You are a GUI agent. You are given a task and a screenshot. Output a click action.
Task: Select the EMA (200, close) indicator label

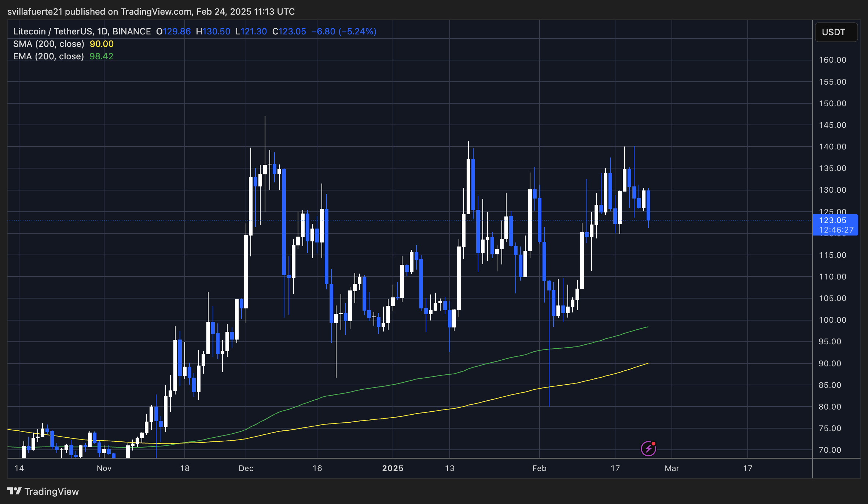[x=48, y=56]
